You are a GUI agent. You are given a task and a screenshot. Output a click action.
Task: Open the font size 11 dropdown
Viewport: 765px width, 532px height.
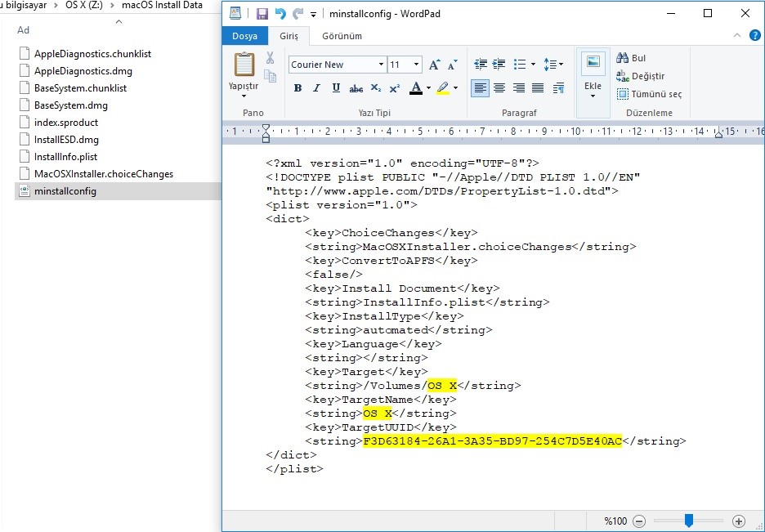(417, 65)
